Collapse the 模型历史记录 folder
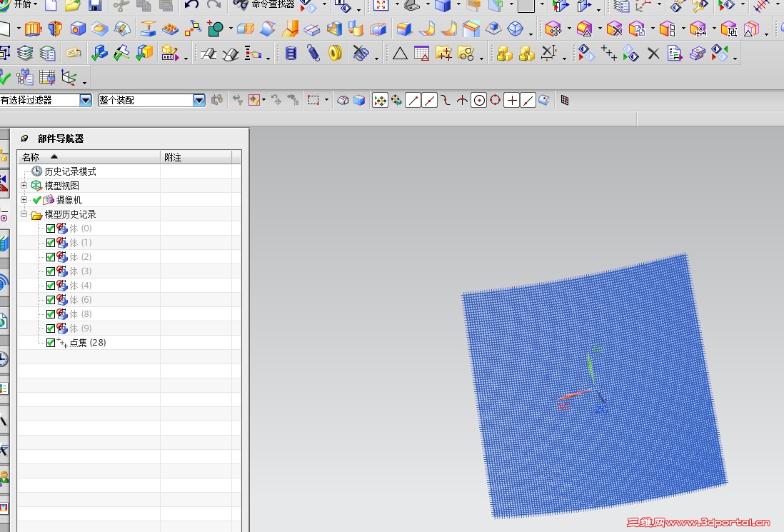This screenshot has width=784, height=532. pyautogui.click(x=24, y=214)
